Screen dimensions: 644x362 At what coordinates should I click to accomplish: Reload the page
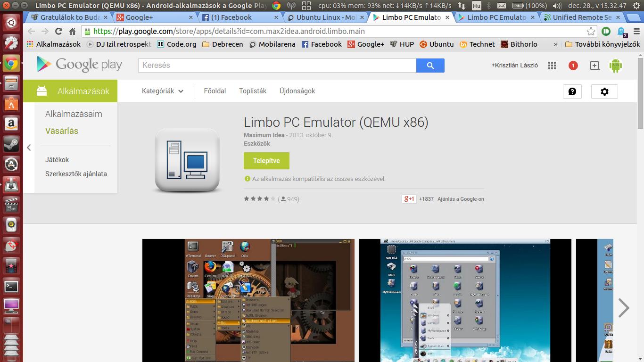[58, 31]
